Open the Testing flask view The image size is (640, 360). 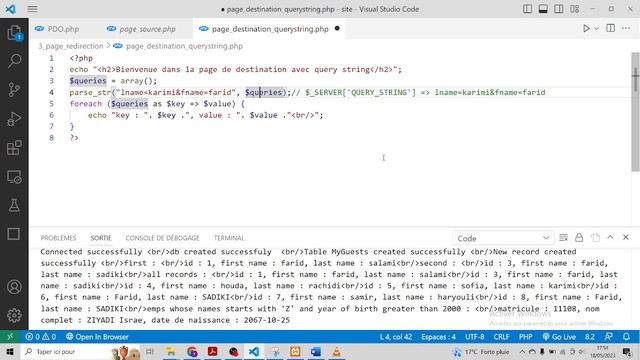click(x=14, y=205)
